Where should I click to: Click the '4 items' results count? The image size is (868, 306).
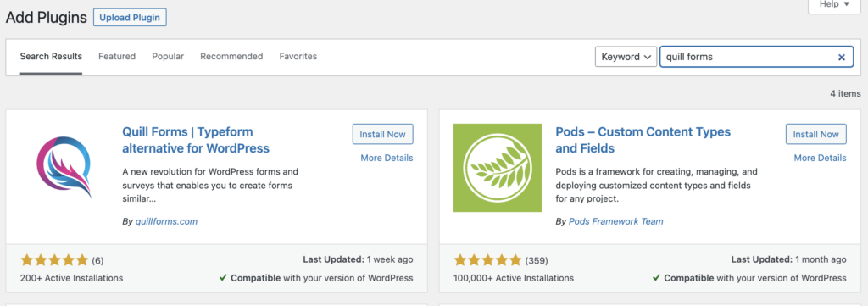(x=845, y=93)
